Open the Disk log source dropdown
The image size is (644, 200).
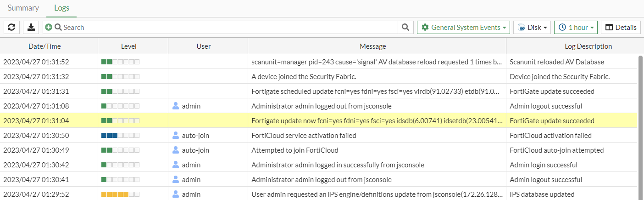click(x=532, y=28)
